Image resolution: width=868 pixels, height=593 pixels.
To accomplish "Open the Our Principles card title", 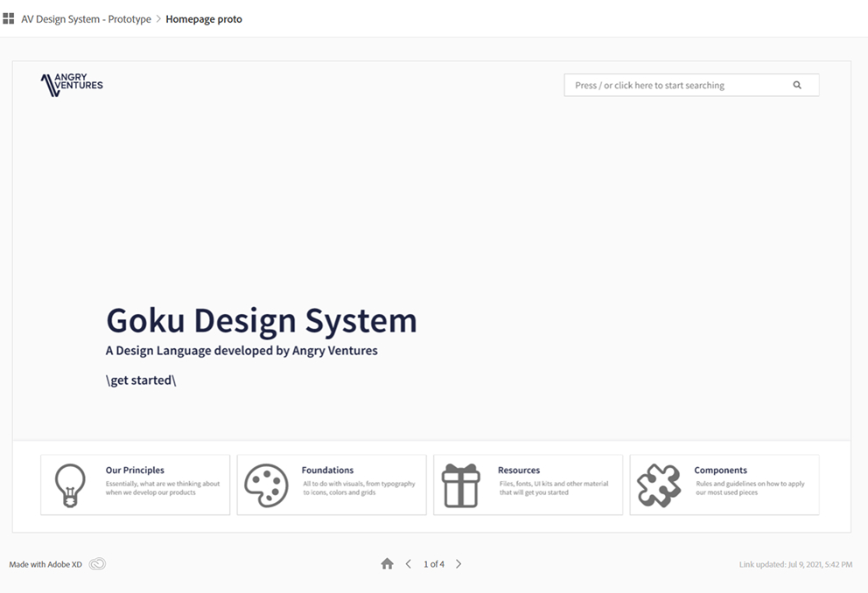I will point(135,471).
